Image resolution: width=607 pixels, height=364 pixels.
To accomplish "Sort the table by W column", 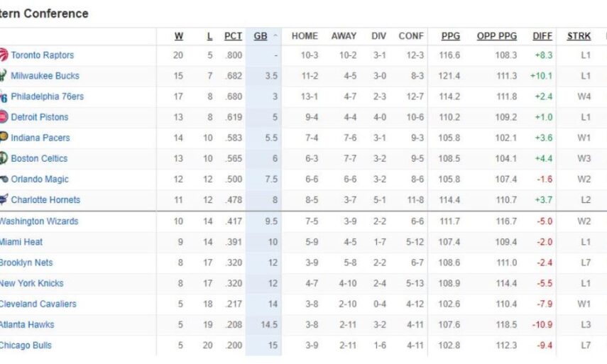I will pyautogui.click(x=179, y=36).
